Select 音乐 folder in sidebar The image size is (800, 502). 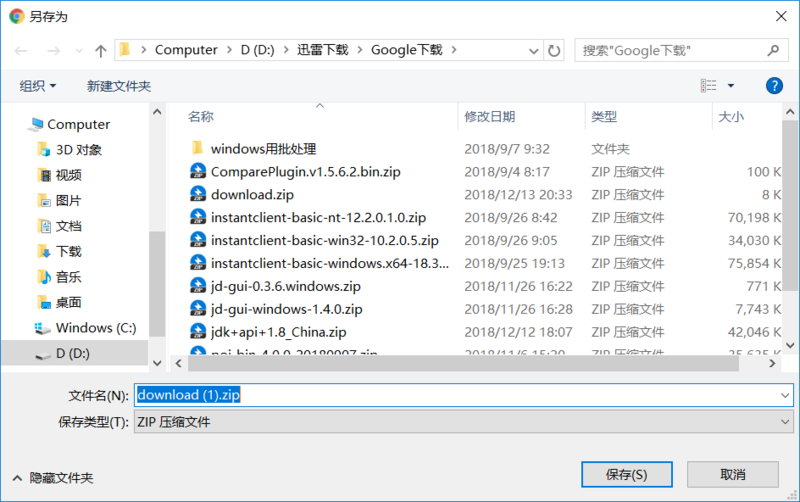point(68,277)
